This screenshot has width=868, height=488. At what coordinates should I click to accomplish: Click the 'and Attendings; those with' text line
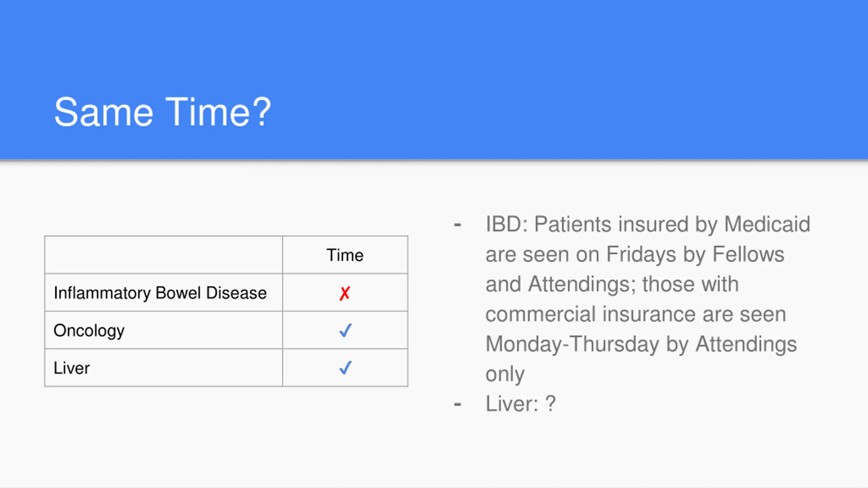[x=612, y=284]
